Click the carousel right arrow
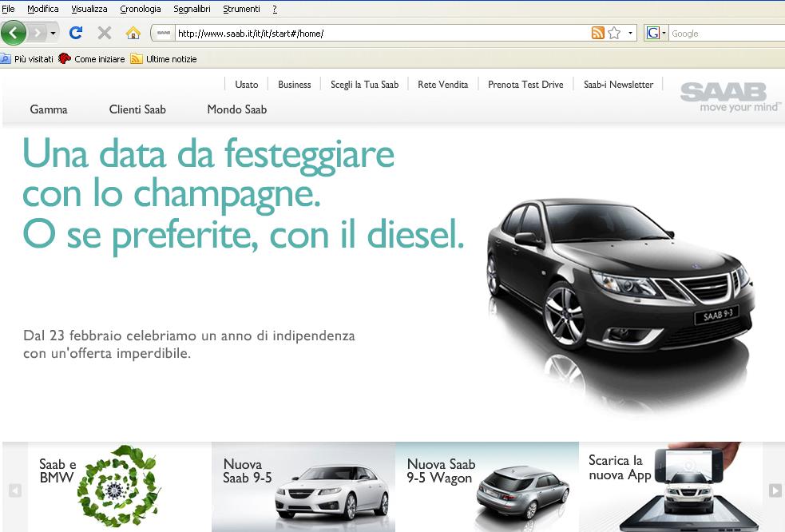Viewport: 785px width, 532px height. click(x=775, y=490)
